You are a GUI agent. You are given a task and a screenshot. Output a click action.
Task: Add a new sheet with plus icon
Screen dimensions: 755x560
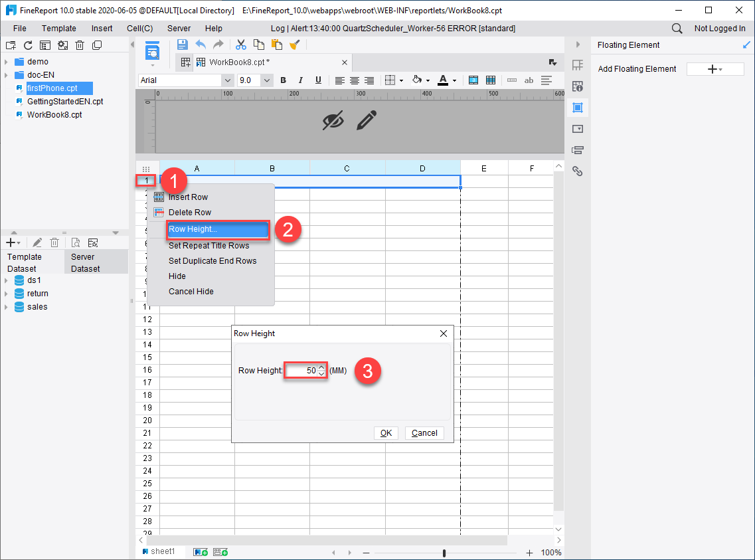pyautogui.click(x=201, y=552)
